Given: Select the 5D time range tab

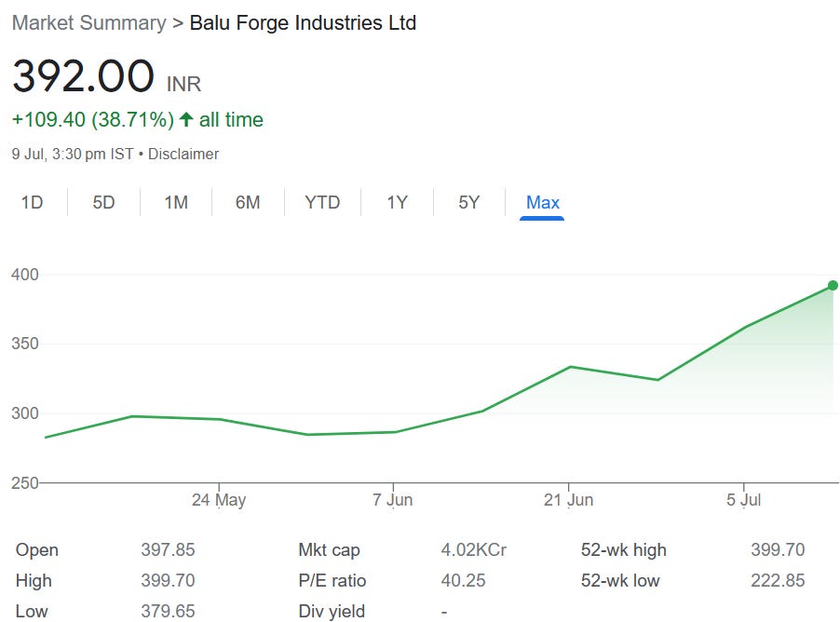Looking at the screenshot, I should point(103,202).
